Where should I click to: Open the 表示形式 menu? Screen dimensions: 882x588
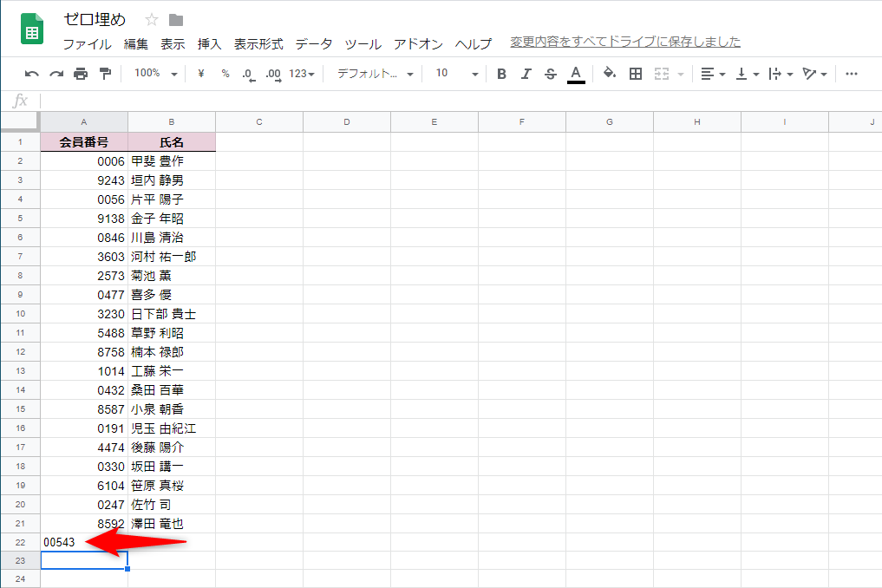click(x=258, y=44)
